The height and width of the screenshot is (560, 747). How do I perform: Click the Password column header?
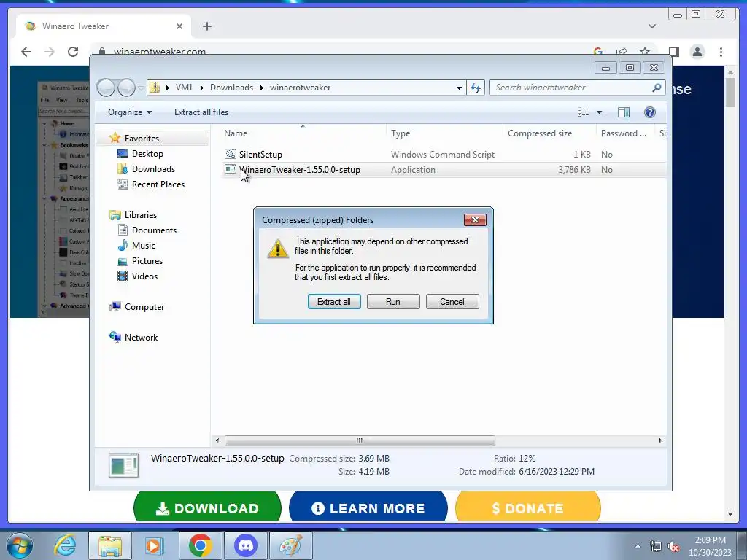tap(623, 134)
